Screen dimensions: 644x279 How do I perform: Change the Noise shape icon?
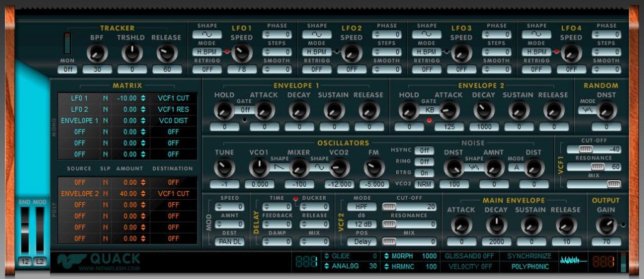coord(474,167)
